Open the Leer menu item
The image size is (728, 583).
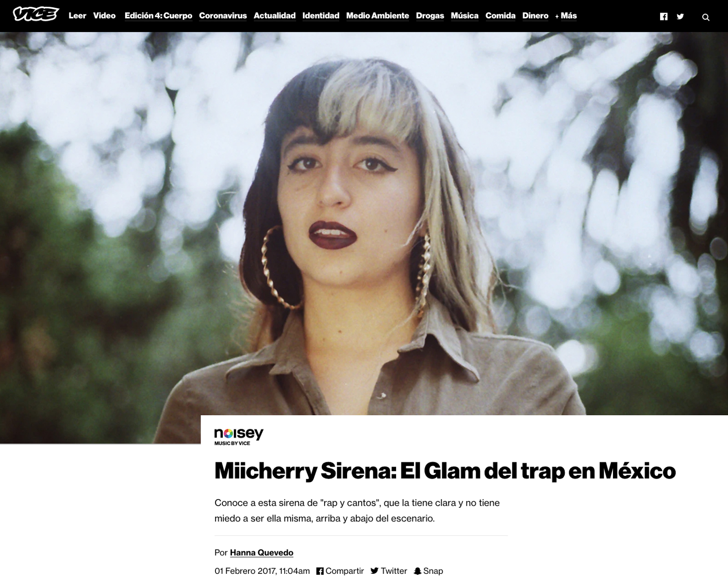point(77,16)
